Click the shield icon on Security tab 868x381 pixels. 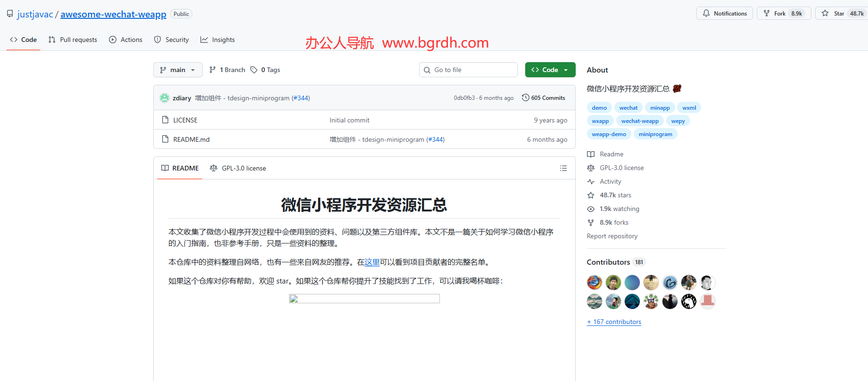(x=157, y=40)
